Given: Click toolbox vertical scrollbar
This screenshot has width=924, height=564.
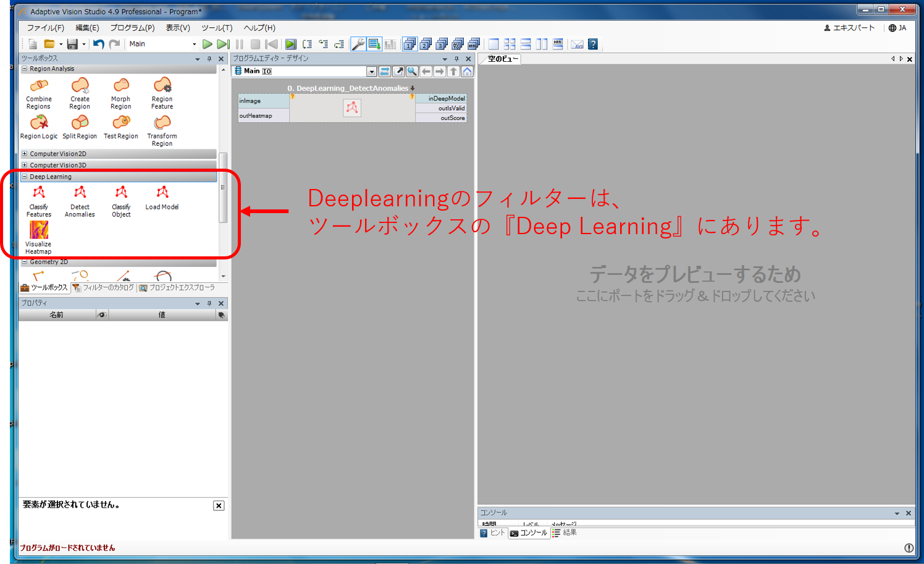Looking at the screenshot, I should [x=223, y=187].
